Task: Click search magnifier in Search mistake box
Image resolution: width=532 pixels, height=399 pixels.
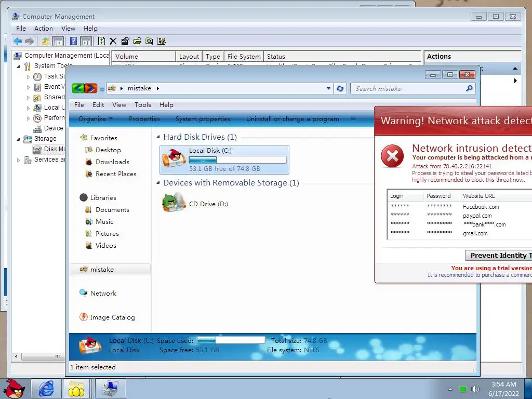Action: coord(469,88)
